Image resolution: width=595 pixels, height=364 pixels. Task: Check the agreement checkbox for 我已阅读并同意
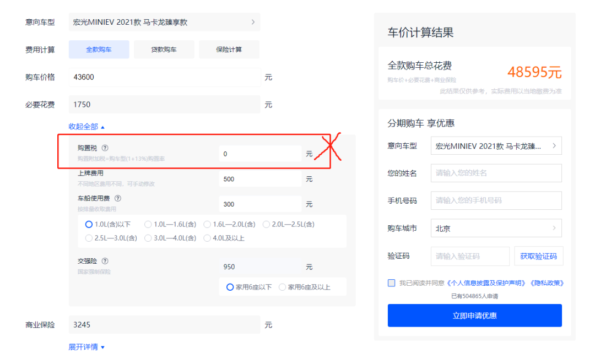391,283
